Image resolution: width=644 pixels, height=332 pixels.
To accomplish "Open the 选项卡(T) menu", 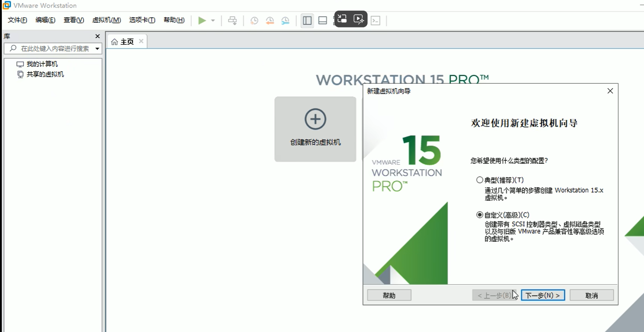I will point(142,20).
